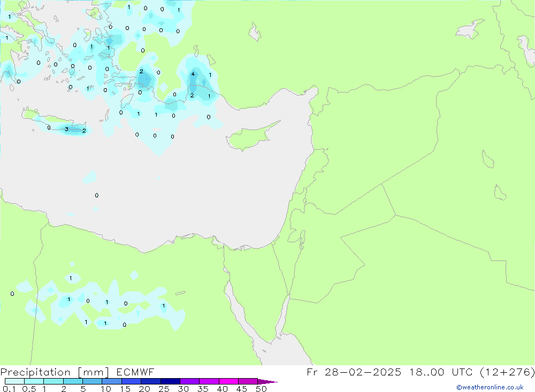Viewport: 535px width, 392px height.
Task: Click the "Precipitation [mm]" title text
Action: [x=55, y=372]
